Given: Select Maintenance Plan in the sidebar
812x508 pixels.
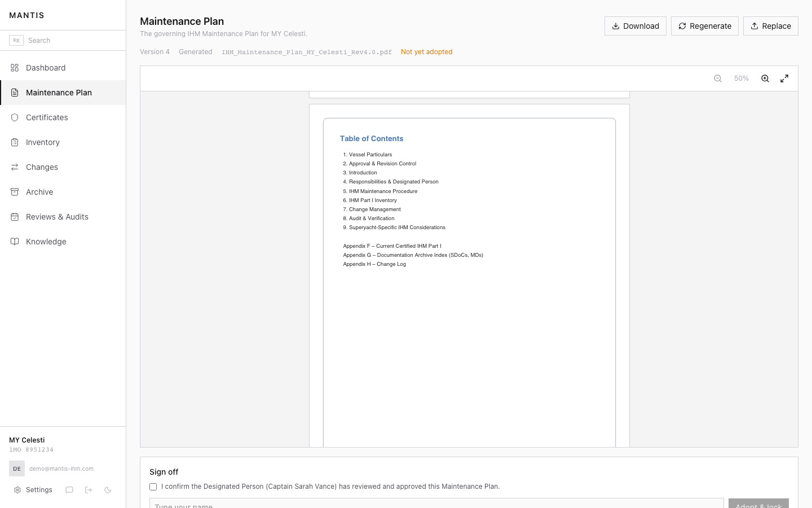Looking at the screenshot, I should tap(63, 93).
